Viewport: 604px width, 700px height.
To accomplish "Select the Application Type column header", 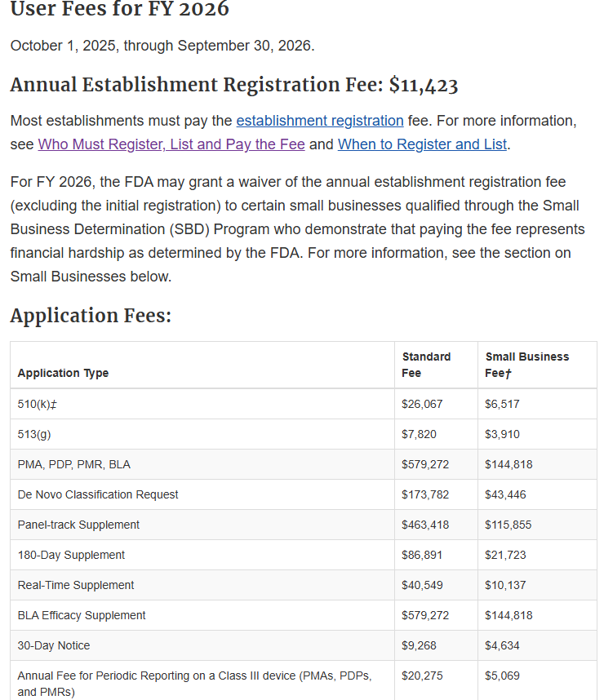I will coord(63,373).
